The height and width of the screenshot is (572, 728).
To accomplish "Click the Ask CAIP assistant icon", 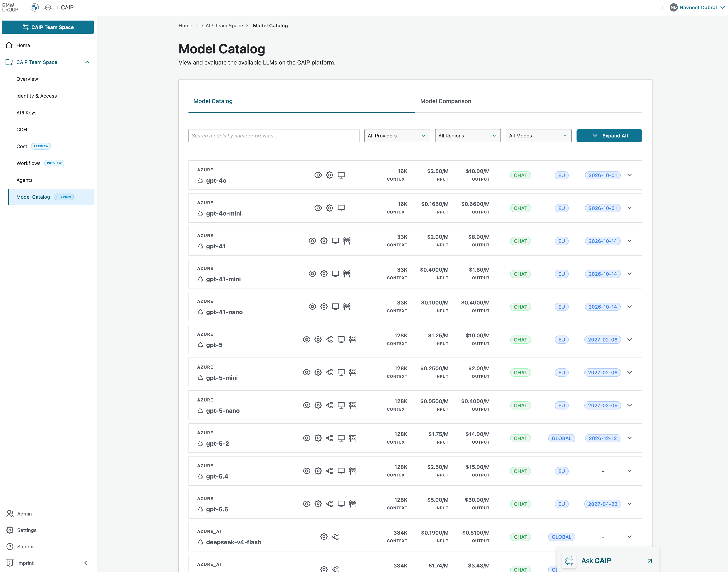I will coord(569,561).
